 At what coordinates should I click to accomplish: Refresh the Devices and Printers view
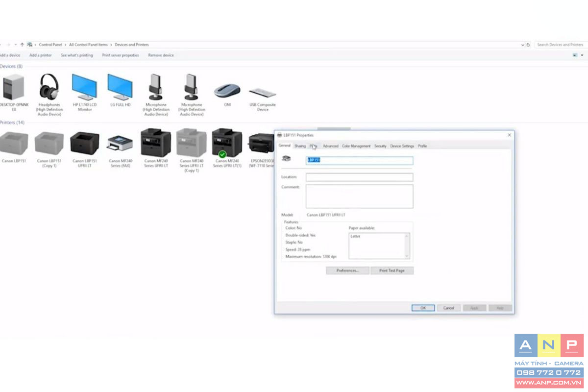tap(528, 45)
